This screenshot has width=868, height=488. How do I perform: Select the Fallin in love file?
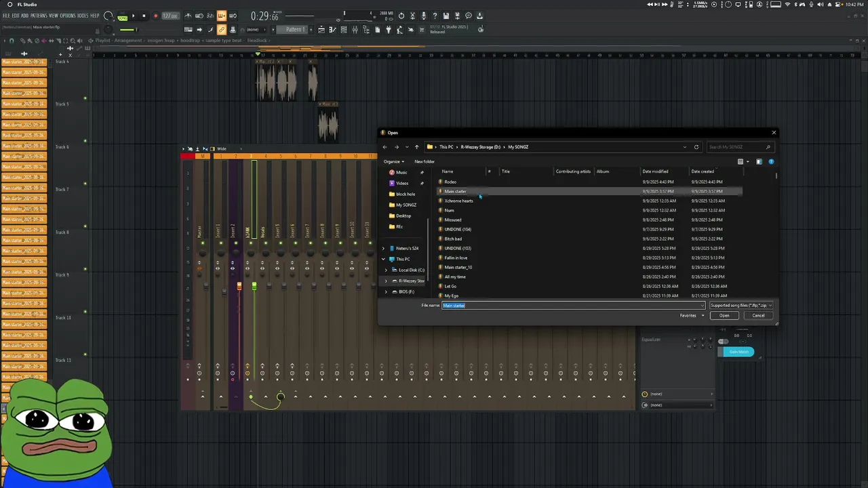coord(456,258)
